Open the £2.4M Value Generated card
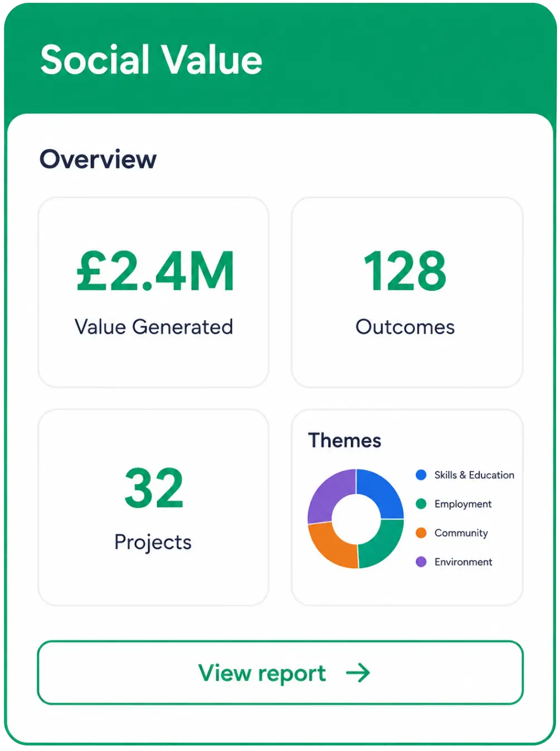Image resolution: width=560 pixels, height=751 pixels. 153,292
